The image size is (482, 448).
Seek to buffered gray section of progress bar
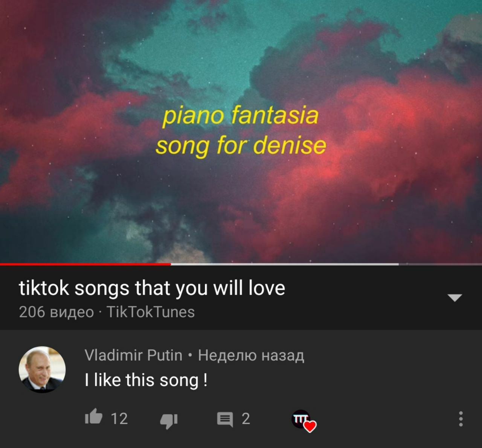coord(285,264)
